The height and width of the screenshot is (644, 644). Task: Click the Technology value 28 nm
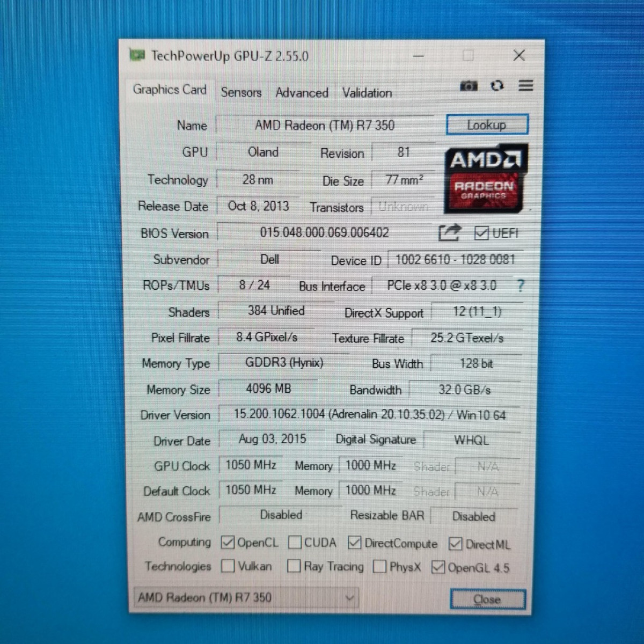(258, 180)
